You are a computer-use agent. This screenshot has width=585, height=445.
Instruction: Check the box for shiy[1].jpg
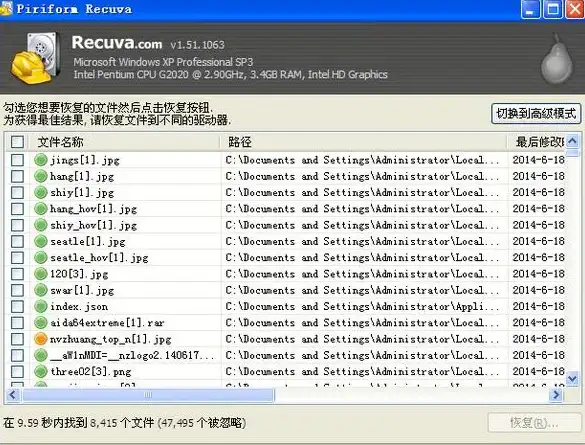pos(17,192)
